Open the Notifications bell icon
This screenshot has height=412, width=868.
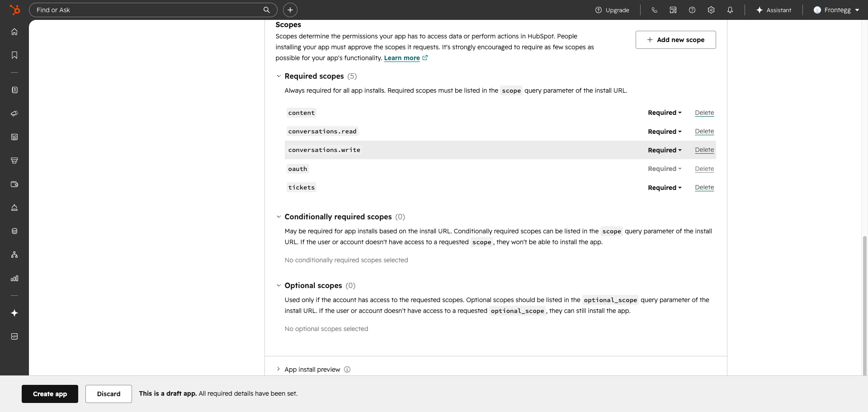[x=730, y=10]
